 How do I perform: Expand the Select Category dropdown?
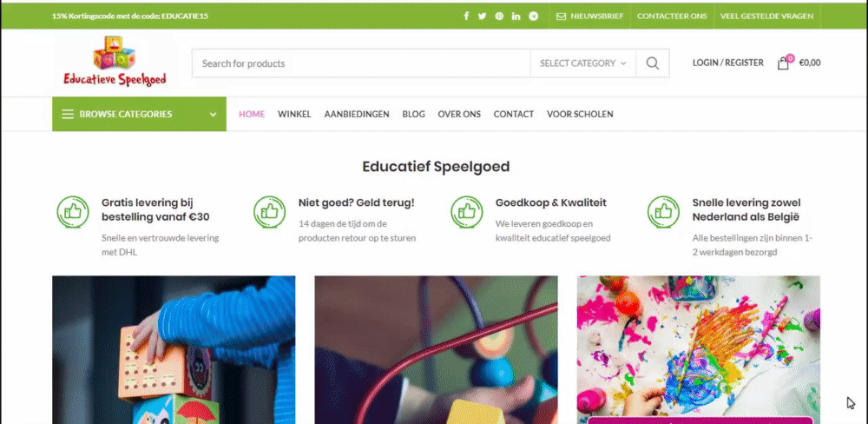(x=583, y=63)
